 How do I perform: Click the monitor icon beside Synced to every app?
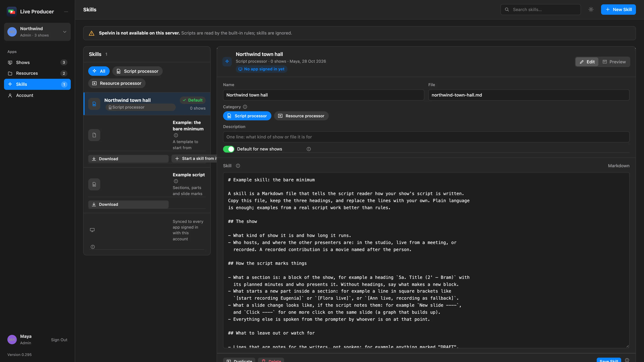click(x=92, y=230)
